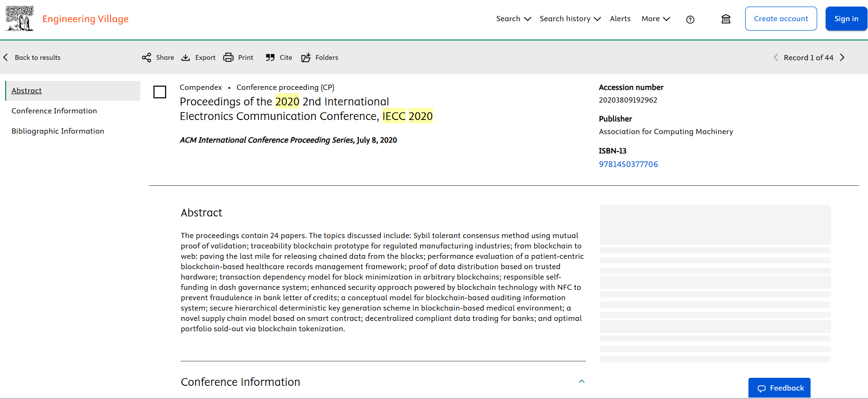Open the Alerts menu item

tap(620, 19)
